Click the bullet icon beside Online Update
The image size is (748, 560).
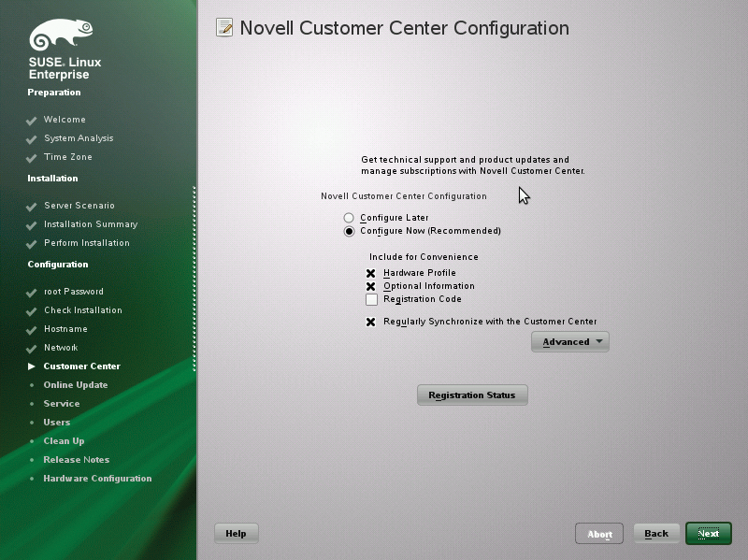31,384
